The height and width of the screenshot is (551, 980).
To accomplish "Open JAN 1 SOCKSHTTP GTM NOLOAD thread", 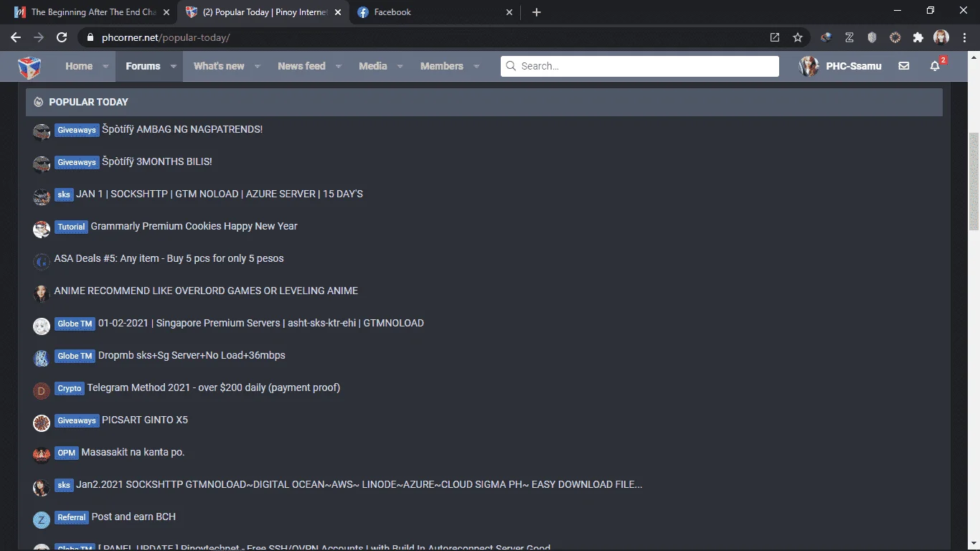I will 220,194.
